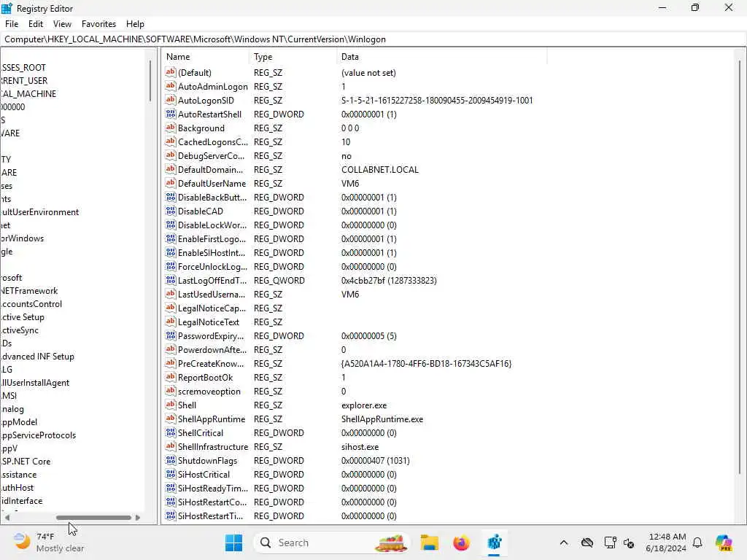The width and height of the screenshot is (747, 560).
Task: Click the ShutdownFlags DWORD icon
Action: point(171,461)
